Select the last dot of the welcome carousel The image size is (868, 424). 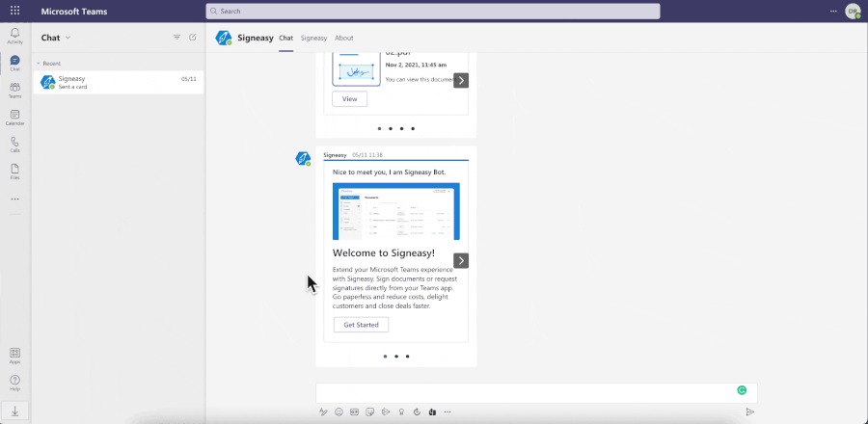pyautogui.click(x=407, y=357)
